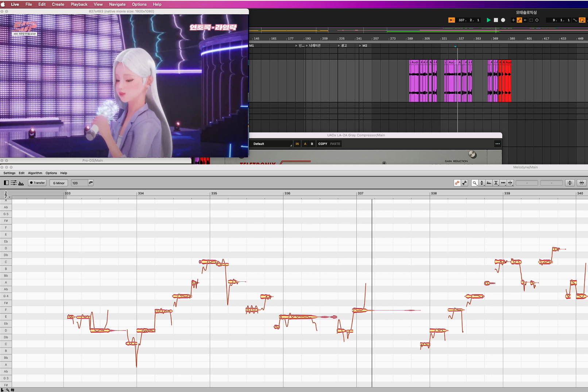Click the Transfer button
The height and width of the screenshot is (392, 588).
37,183
